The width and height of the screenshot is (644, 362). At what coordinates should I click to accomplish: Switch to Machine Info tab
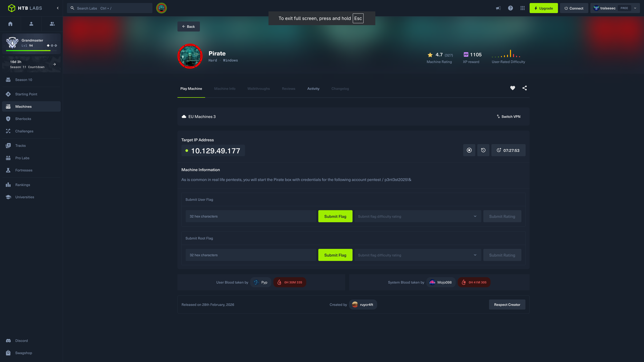(225, 89)
